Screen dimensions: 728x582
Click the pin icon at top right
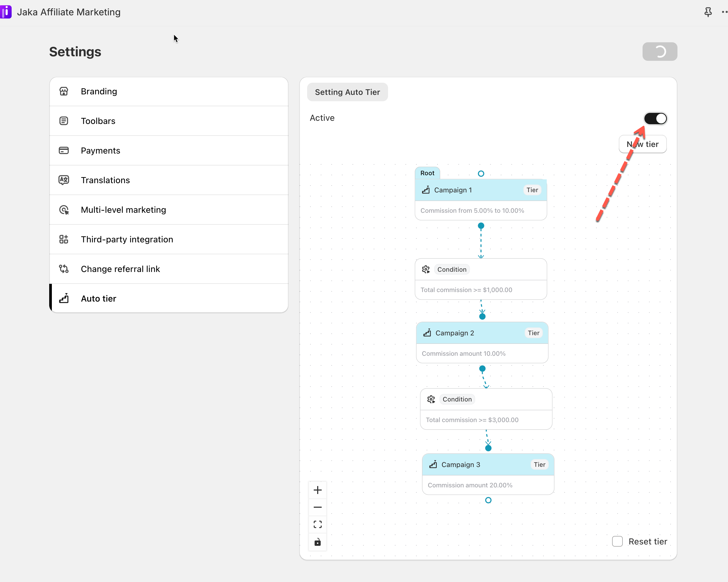coord(708,12)
